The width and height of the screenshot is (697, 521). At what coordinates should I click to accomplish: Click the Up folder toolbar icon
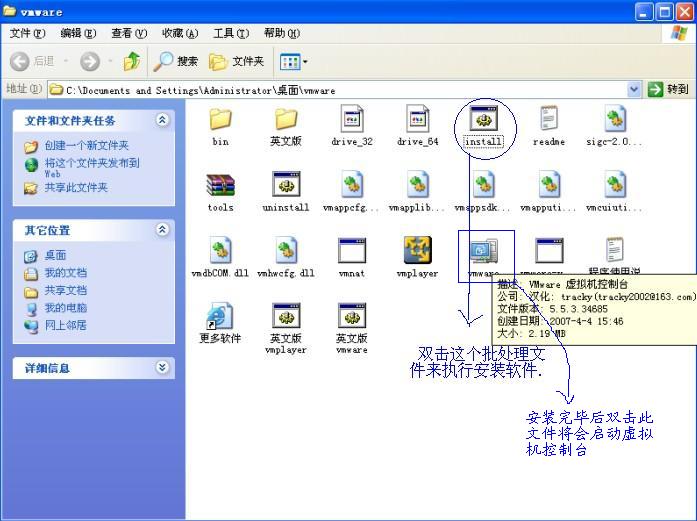(x=132, y=62)
